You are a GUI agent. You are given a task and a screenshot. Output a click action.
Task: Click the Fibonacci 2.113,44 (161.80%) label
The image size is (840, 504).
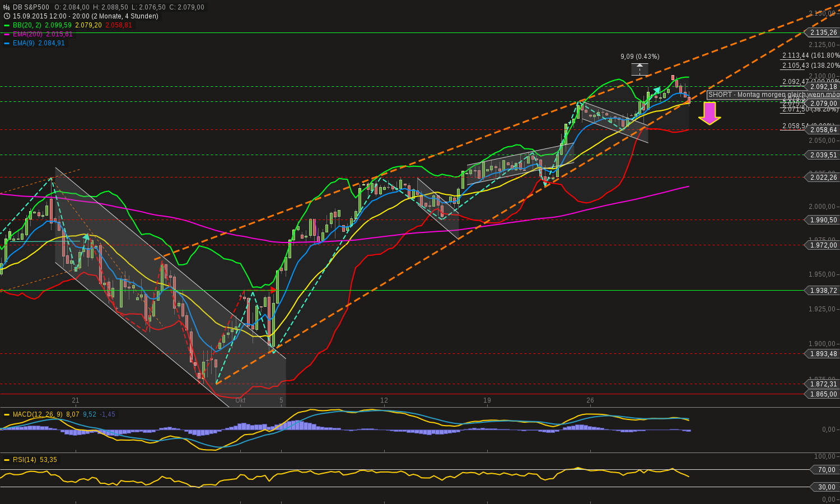pyautogui.click(x=811, y=55)
